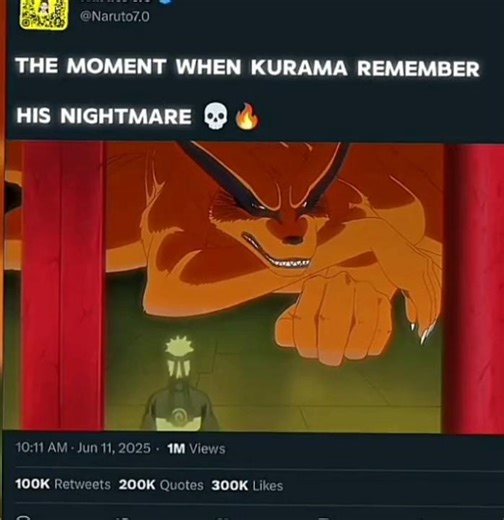Open the Kurama anime image

pyautogui.click(x=253, y=287)
